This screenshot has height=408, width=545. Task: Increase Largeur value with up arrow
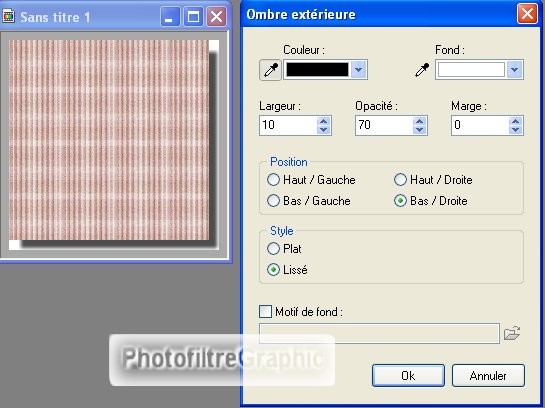(324, 121)
